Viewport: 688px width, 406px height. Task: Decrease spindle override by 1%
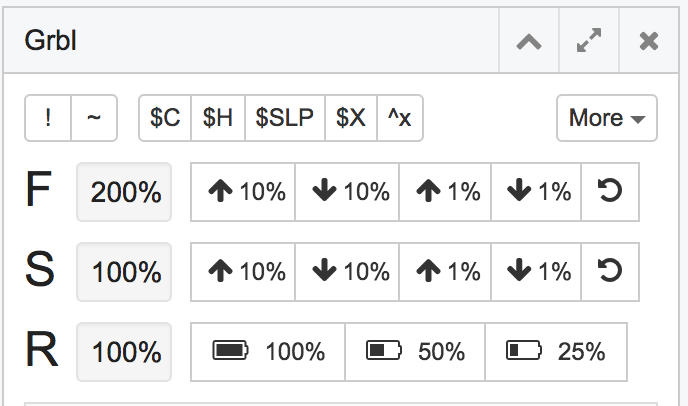(537, 271)
